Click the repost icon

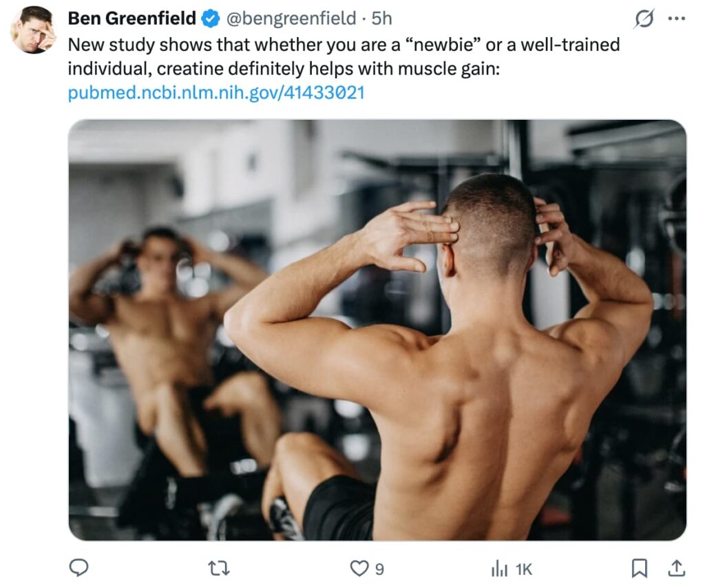tap(220, 569)
